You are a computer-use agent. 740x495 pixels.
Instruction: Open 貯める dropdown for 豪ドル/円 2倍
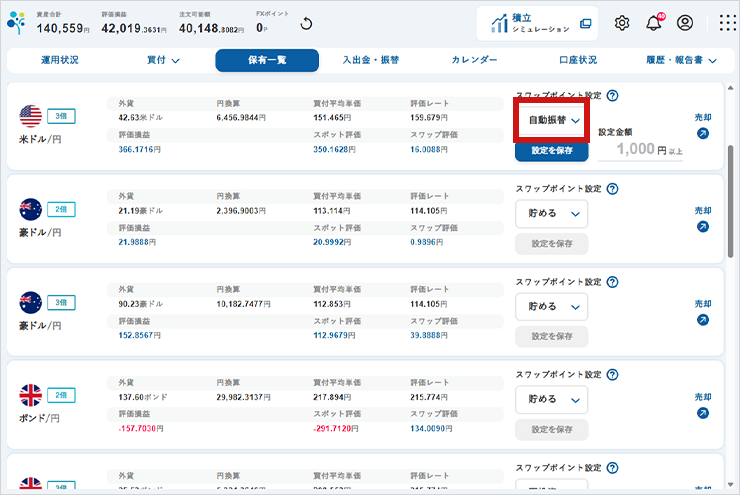coord(551,214)
